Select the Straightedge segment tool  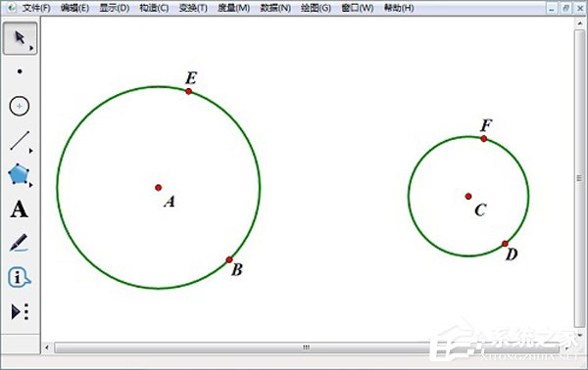pyautogui.click(x=20, y=140)
